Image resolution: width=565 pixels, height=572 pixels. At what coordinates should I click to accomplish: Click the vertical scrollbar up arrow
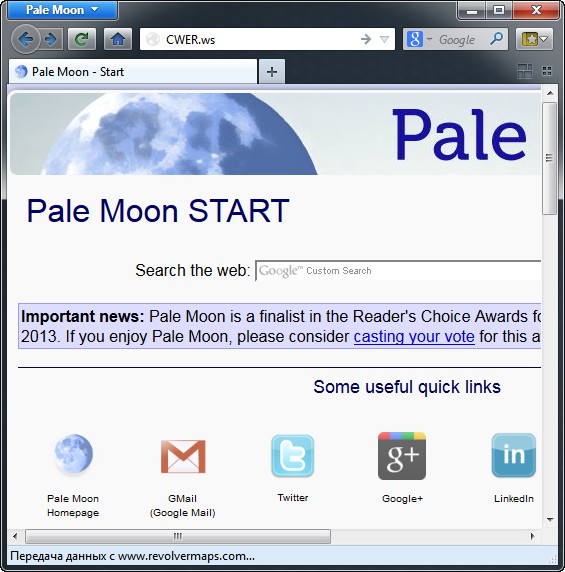coord(550,93)
